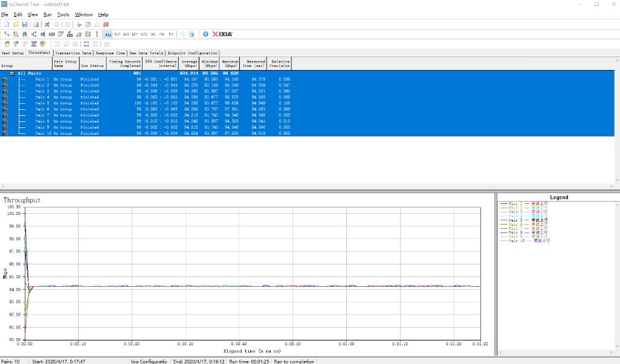Collapse the All Pairs group tree
The height and width of the screenshot is (364, 620).
click(x=12, y=73)
